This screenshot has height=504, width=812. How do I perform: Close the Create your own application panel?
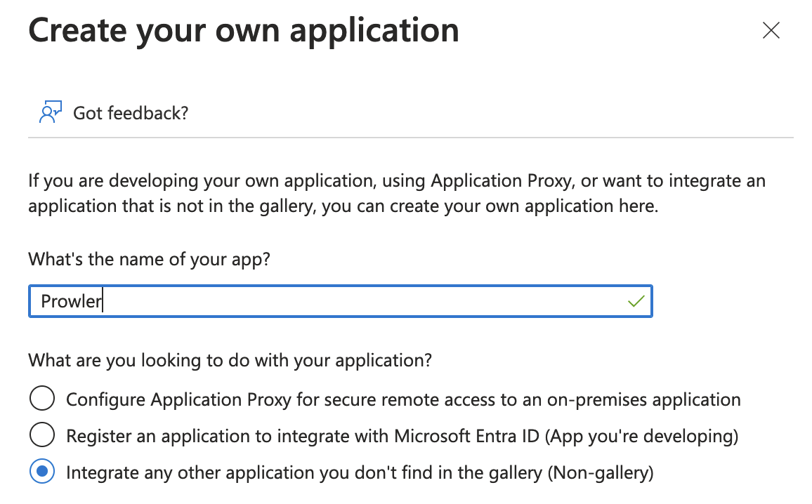coord(771,30)
